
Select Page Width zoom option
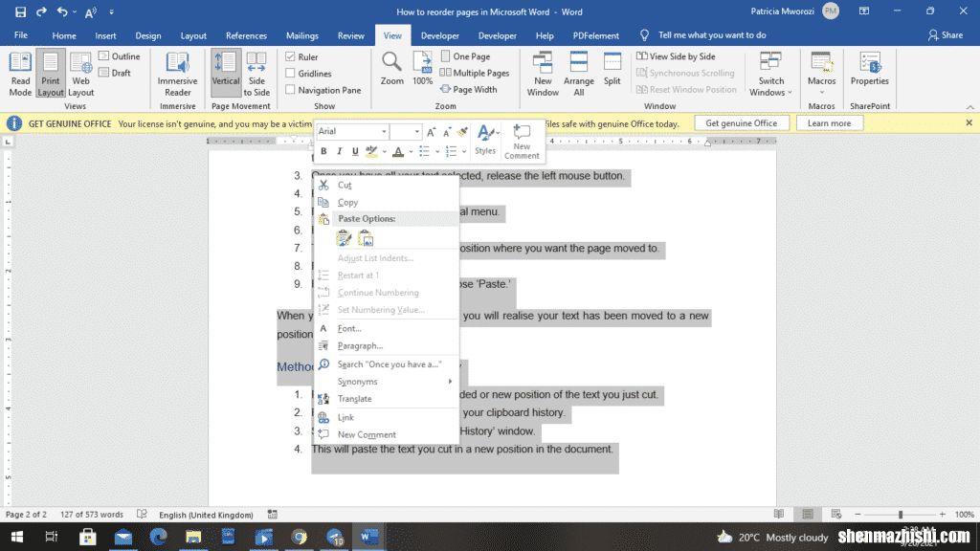(469, 89)
